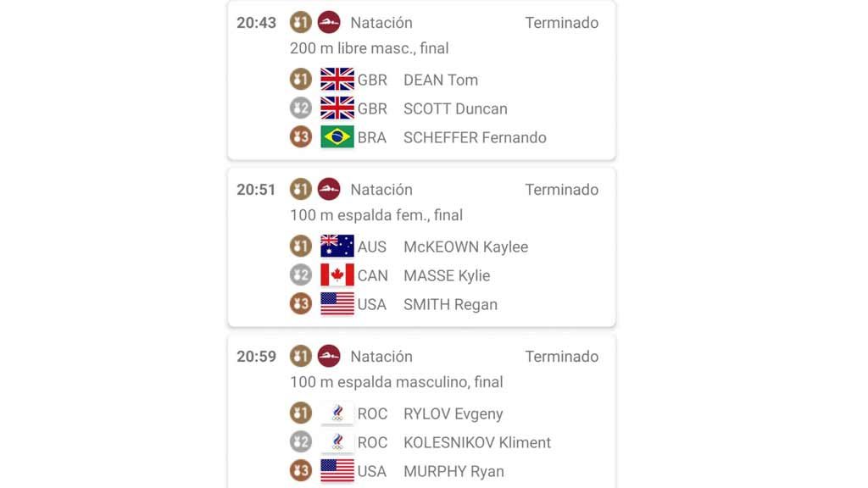Click the bronze medal icon beside SCHEFFER Fernando
This screenshot has width=868, height=488.
301,137
